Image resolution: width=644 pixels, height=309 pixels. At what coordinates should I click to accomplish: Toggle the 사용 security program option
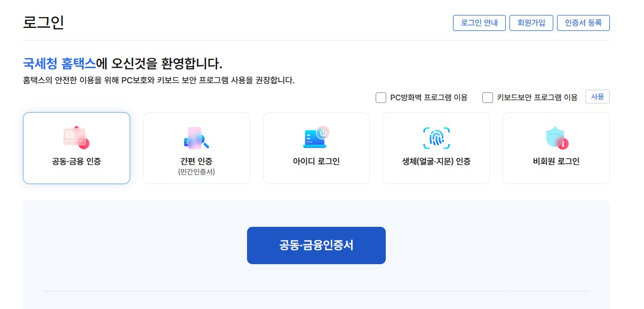coord(597,97)
